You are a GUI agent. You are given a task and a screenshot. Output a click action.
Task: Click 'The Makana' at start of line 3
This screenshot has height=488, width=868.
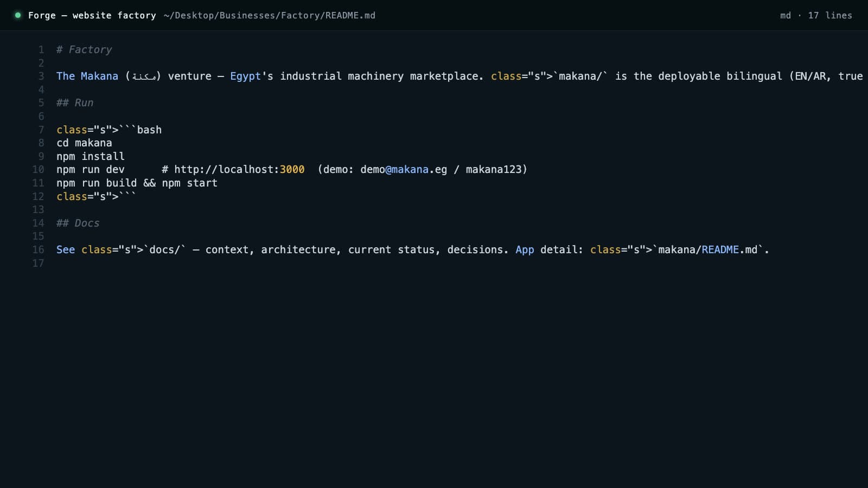pyautogui.click(x=87, y=76)
